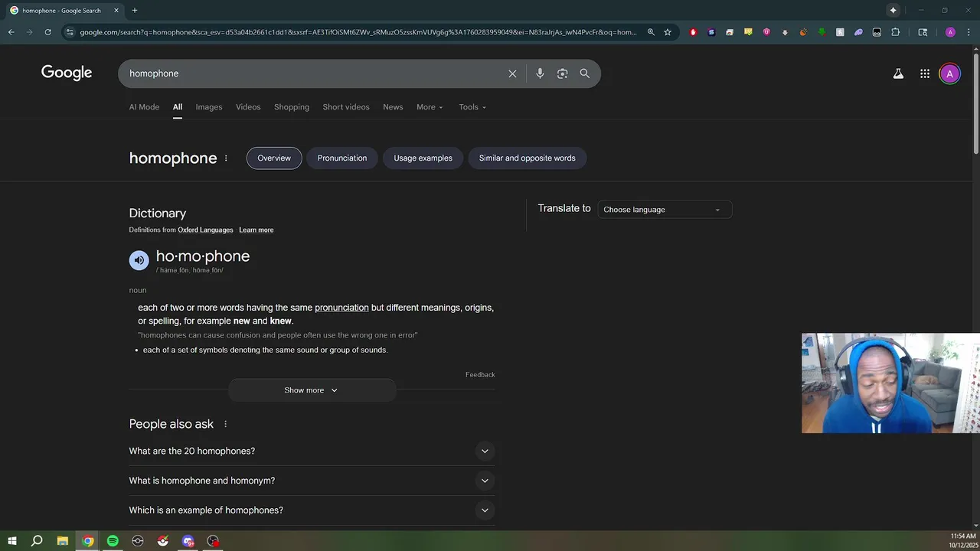This screenshot has width=980, height=551.
Task: Select Similar and opposite words chip
Action: (x=528, y=158)
